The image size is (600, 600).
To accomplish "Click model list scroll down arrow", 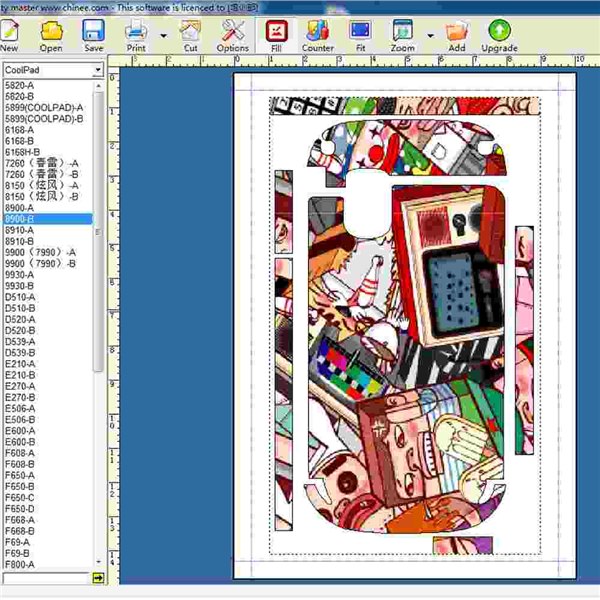I will 98,562.
